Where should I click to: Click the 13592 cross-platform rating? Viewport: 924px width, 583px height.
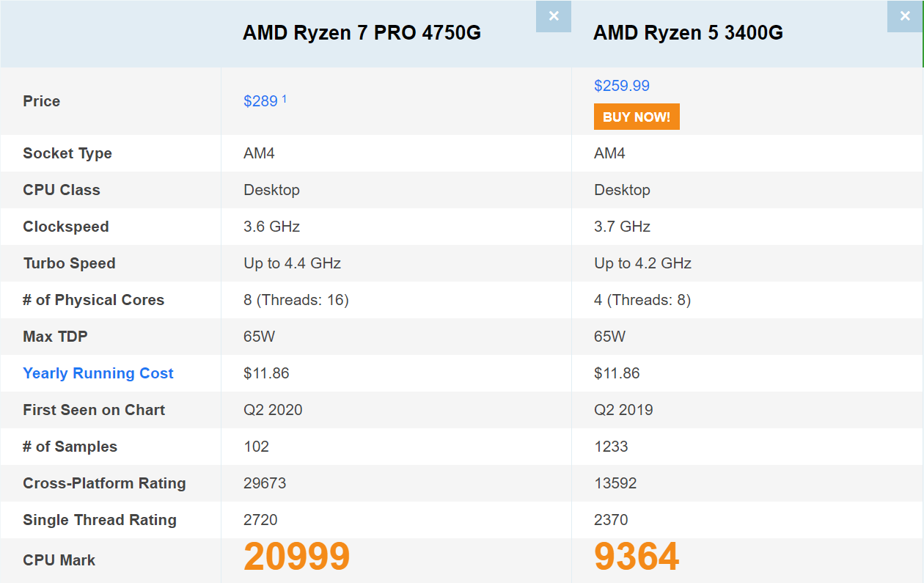point(615,483)
